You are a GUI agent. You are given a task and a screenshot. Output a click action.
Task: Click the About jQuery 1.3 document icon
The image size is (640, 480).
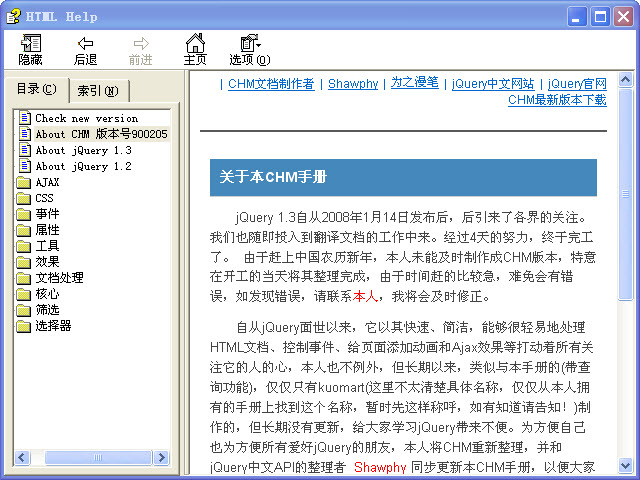tap(25, 150)
